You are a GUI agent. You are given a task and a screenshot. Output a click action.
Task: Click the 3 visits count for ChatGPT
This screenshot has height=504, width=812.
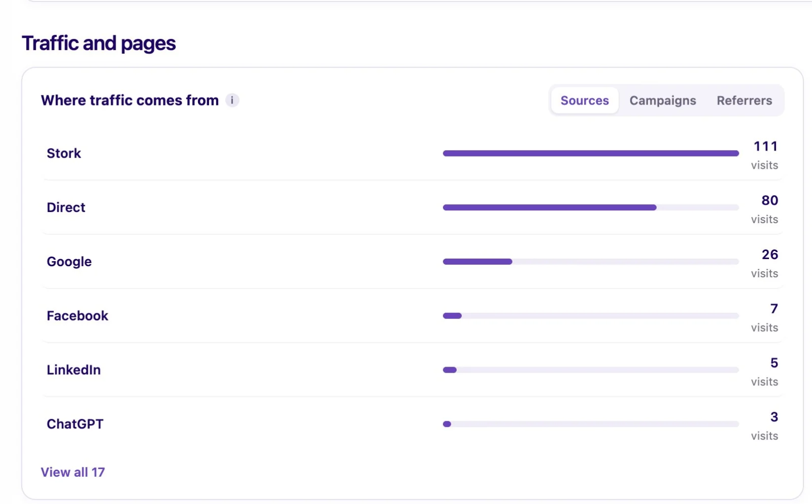point(774,417)
